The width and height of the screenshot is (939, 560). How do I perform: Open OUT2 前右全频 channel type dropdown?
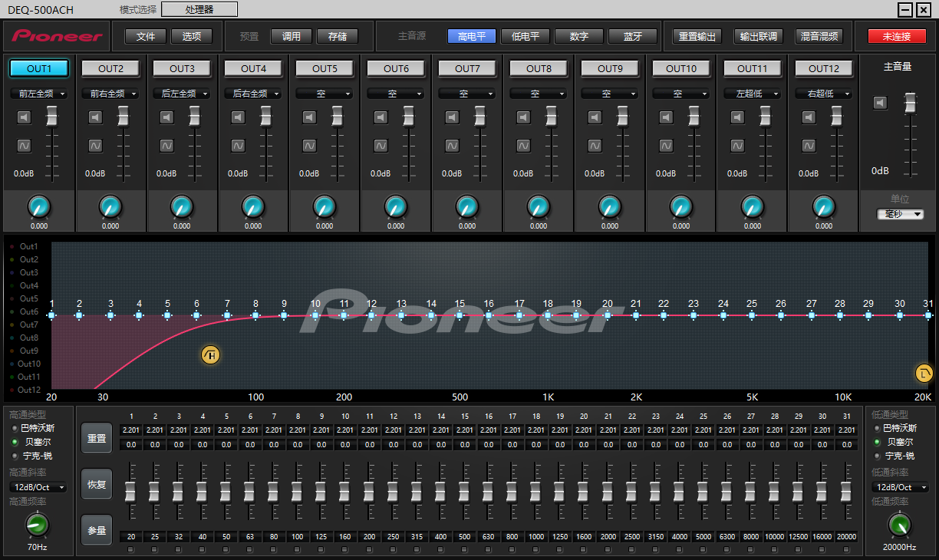coord(110,94)
